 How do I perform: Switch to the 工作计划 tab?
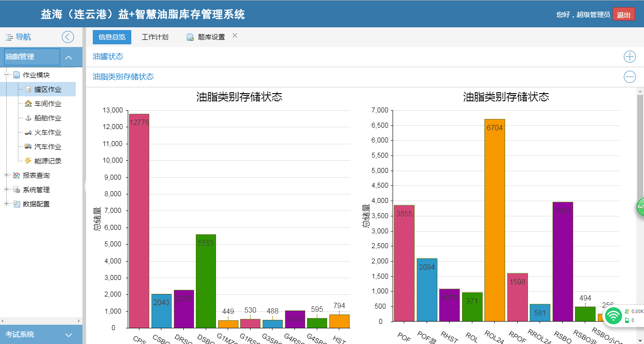(x=155, y=37)
